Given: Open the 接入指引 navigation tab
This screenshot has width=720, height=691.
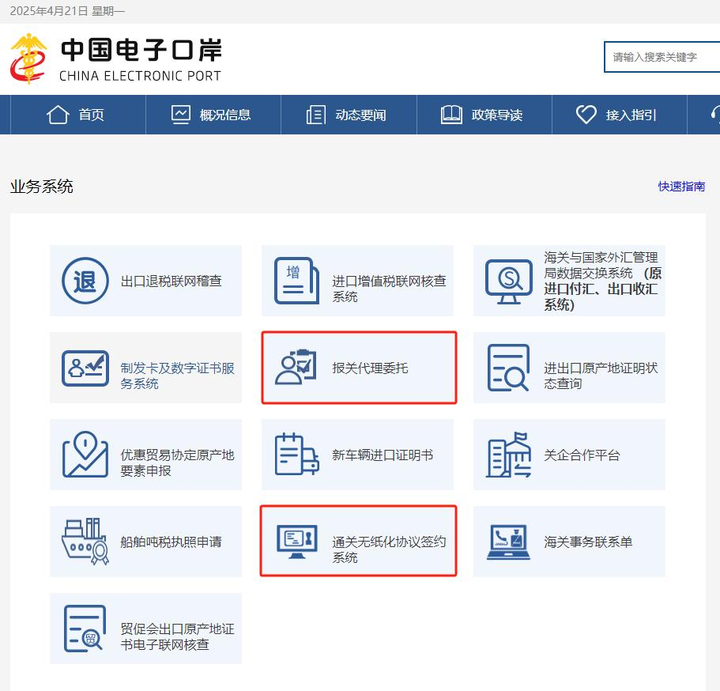Looking at the screenshot, I should point(619,114).
